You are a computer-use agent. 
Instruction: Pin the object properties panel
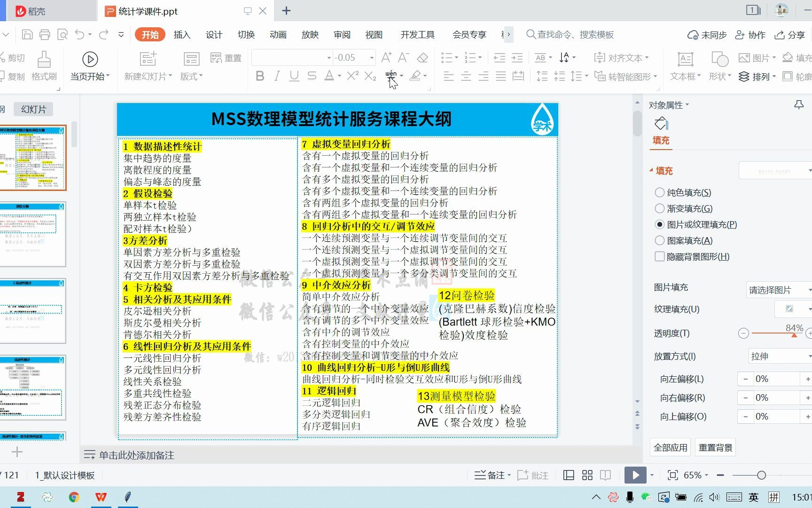[x=799, y=105]
